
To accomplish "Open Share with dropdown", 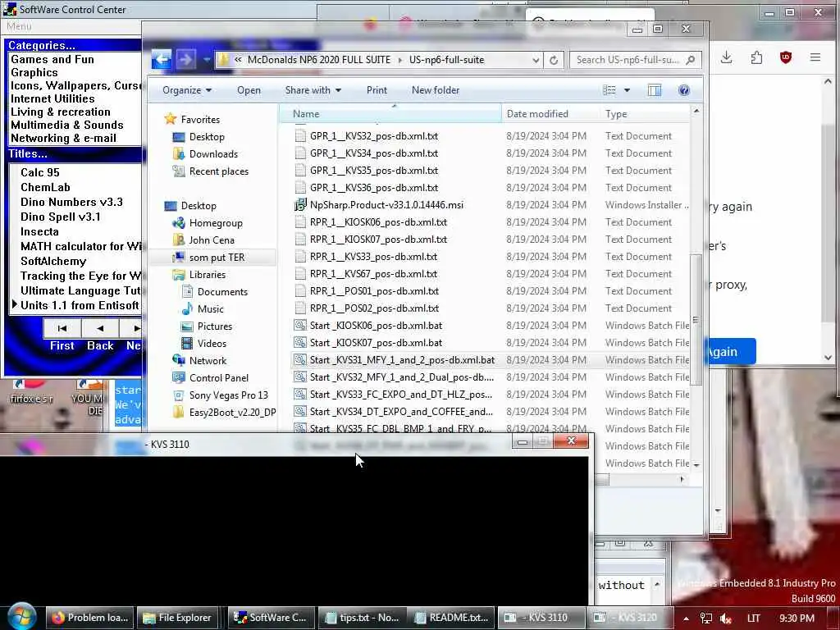I will point(313,90).
